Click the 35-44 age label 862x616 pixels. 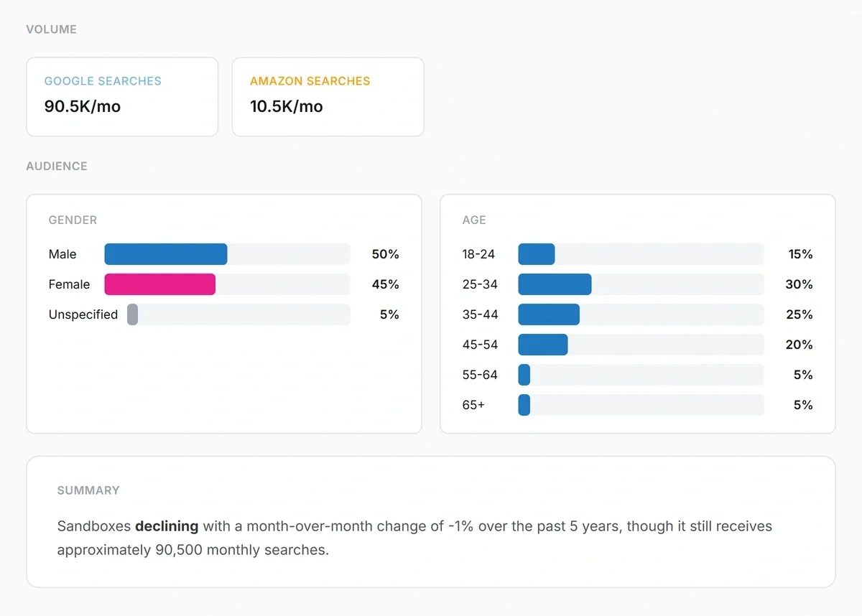[480, 314]
